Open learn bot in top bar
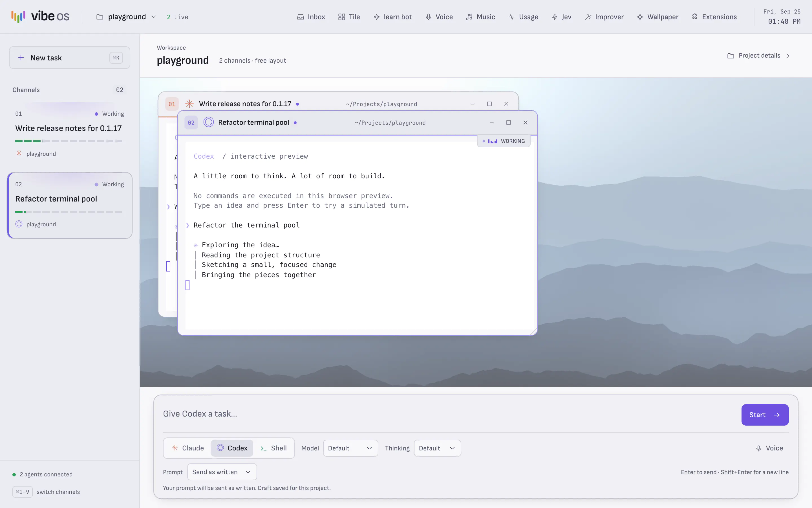 tap(392, 17)
